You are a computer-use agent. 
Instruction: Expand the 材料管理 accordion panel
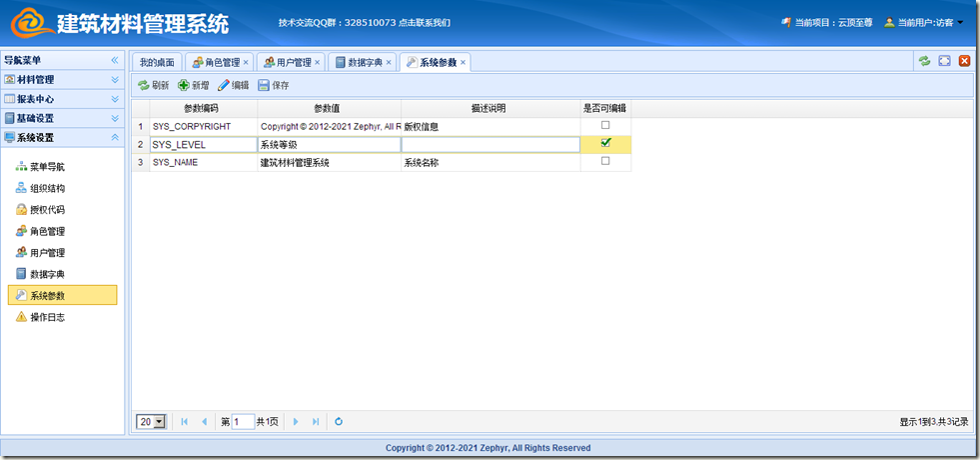tap(62, 80)
